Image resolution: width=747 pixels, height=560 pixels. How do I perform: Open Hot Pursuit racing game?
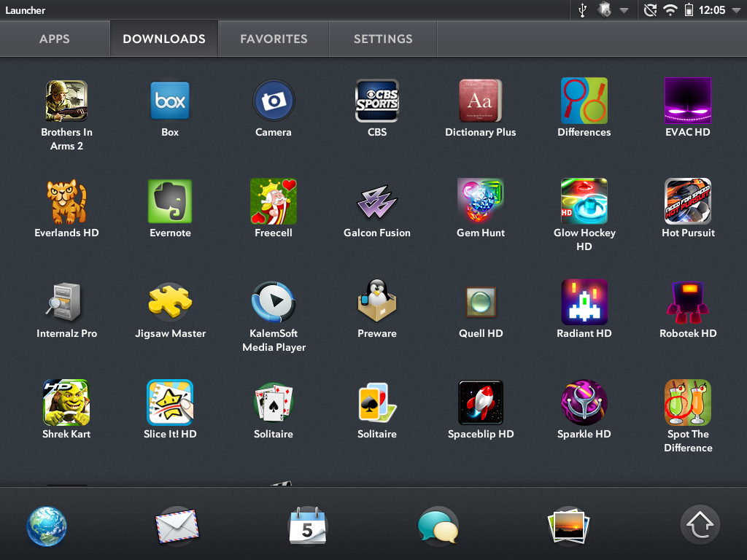(688, 201)
